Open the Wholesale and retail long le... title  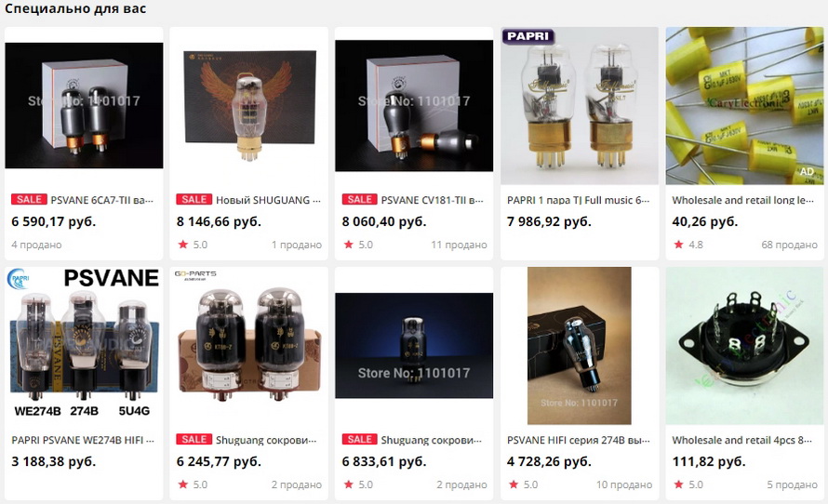tap(743, 200)
